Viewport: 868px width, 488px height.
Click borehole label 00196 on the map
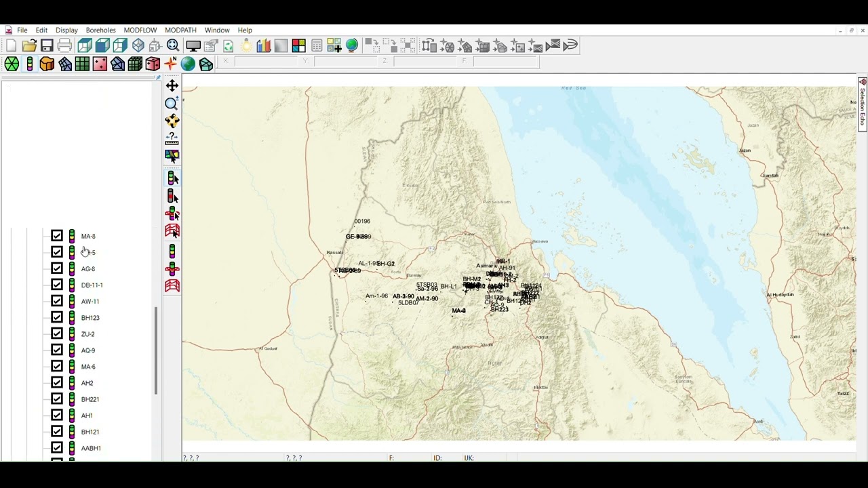pos(362,221)
